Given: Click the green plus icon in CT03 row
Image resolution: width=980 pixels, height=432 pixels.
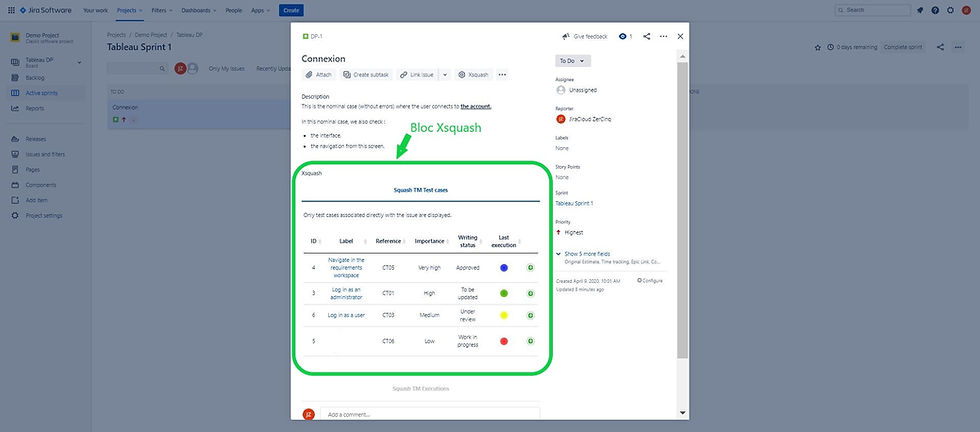Looking at the screenshot, I should point(530,315).
